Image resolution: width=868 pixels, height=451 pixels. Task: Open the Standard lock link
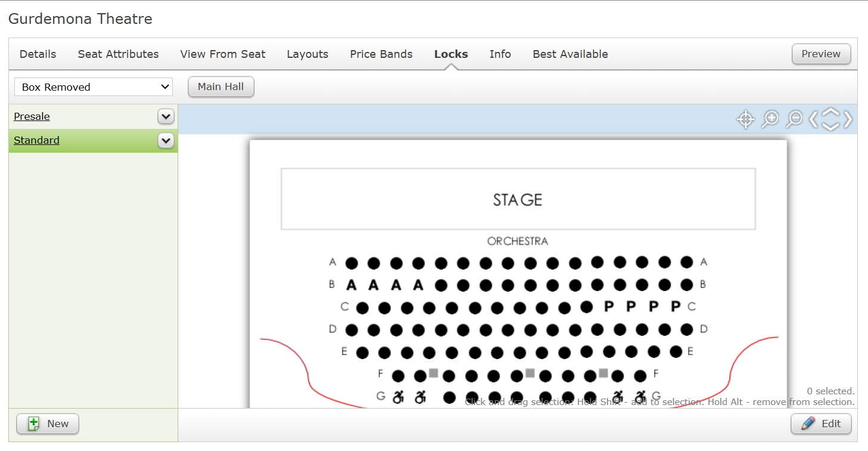pos(36,140)
